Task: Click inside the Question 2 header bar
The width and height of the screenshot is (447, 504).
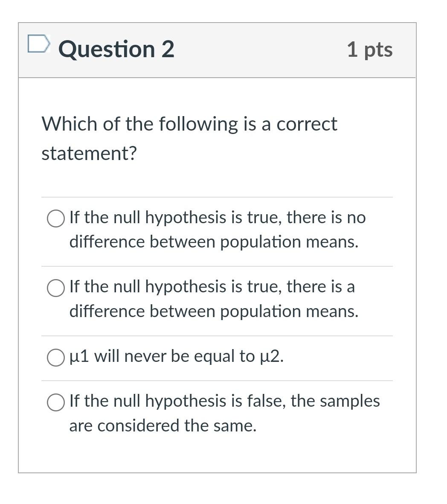Action: point(256,50)
